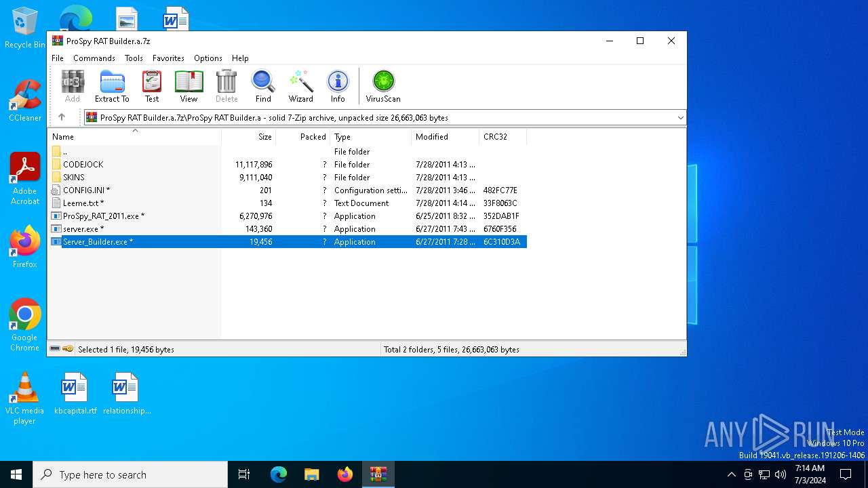Open Google Chrome desktop shortcut
This screenshot has height=488, width=868.
[25, 325]
